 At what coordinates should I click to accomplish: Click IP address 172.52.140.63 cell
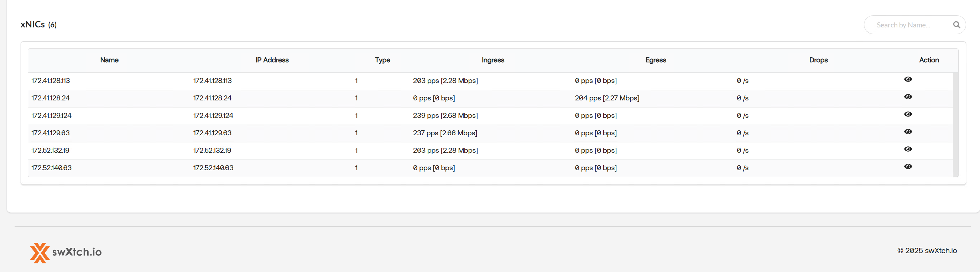213,168
